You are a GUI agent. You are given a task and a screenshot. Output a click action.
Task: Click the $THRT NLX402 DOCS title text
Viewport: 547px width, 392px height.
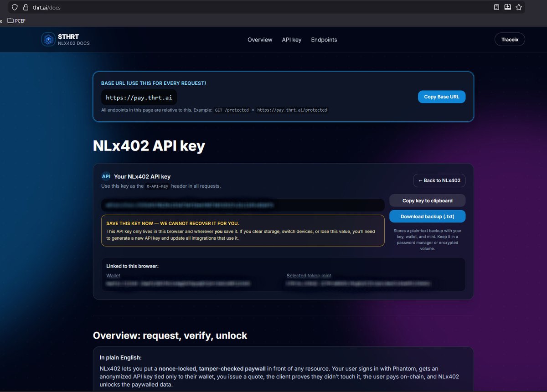pyautogui.click(x=74, y=40)
